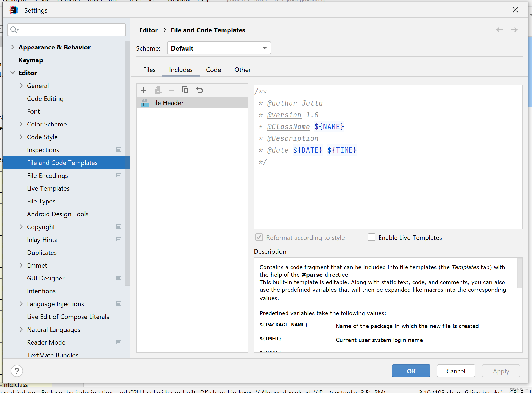Image resolution: width=532 pixels, height=393 pixels.
Task: Click the Create Template plus icon
Action: click(x=144, y=90)
